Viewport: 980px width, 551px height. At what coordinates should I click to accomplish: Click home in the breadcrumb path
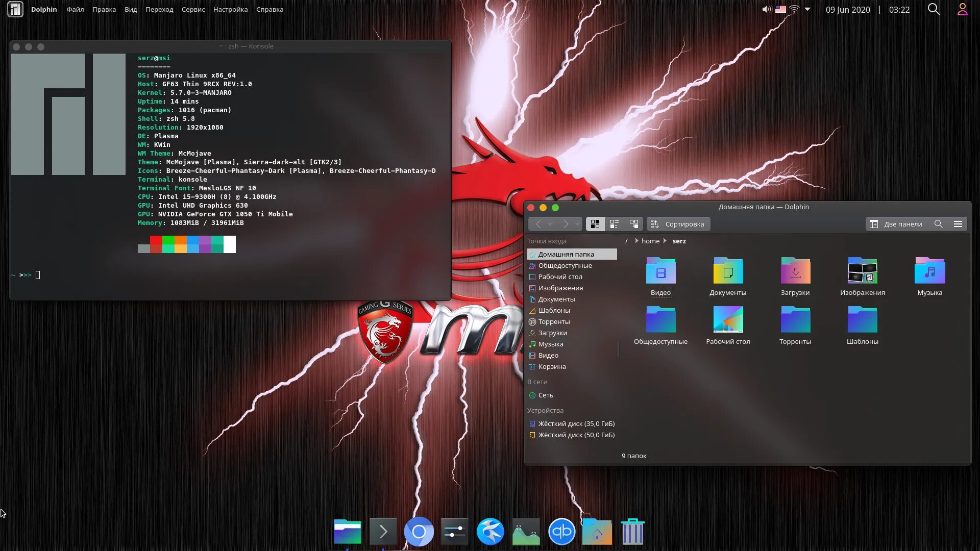coord(650,241)
